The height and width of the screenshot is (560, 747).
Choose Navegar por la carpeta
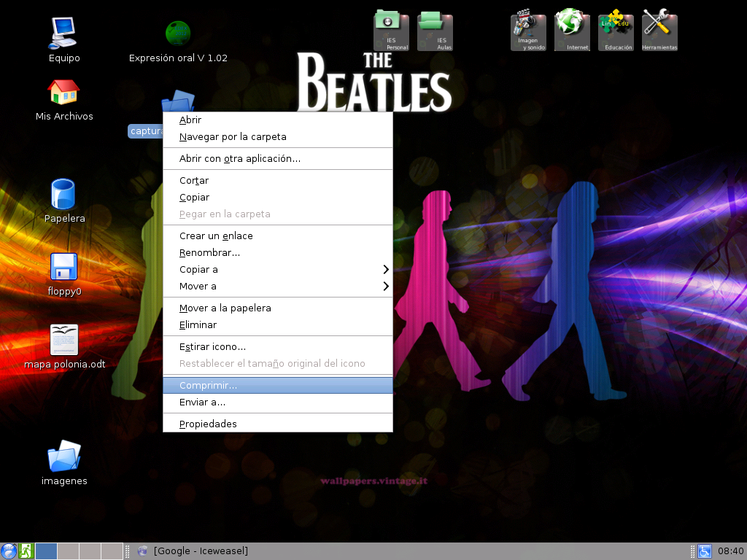(x=278, y=136)
